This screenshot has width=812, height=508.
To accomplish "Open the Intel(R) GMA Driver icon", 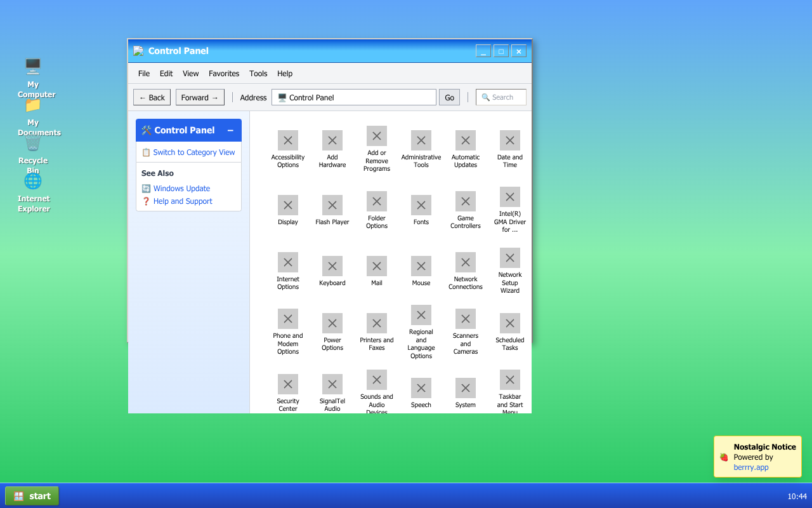I will click(509, 197).
